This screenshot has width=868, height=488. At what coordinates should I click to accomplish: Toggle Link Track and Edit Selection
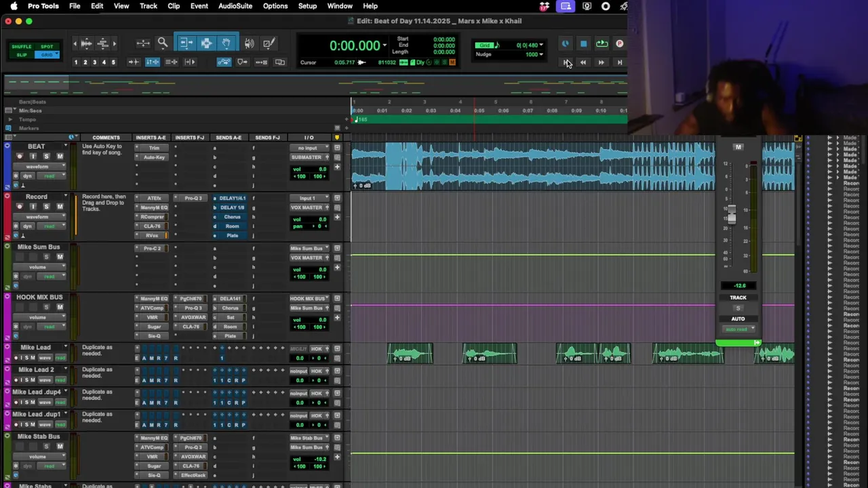pos(172,62)
